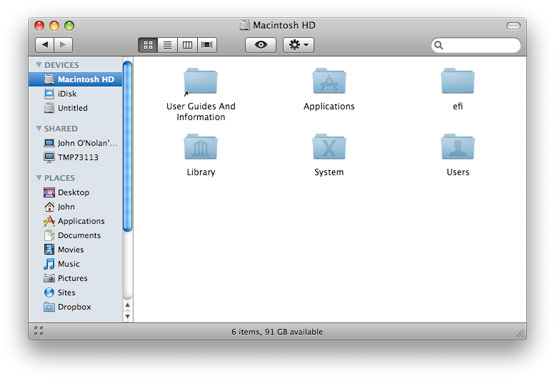Open iDisk in the sidebar
The image size is (555, 379).
[75, 93]
